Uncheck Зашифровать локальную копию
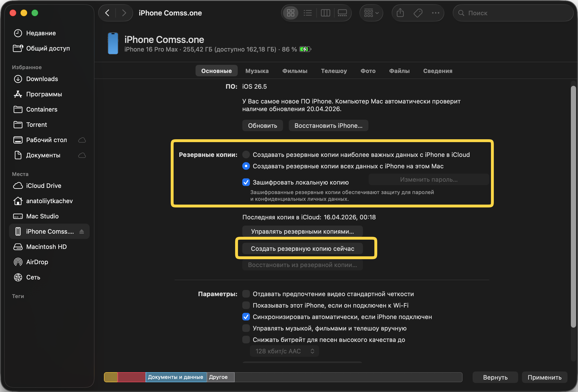Screen dimensions: 578x392 point(246,182)
